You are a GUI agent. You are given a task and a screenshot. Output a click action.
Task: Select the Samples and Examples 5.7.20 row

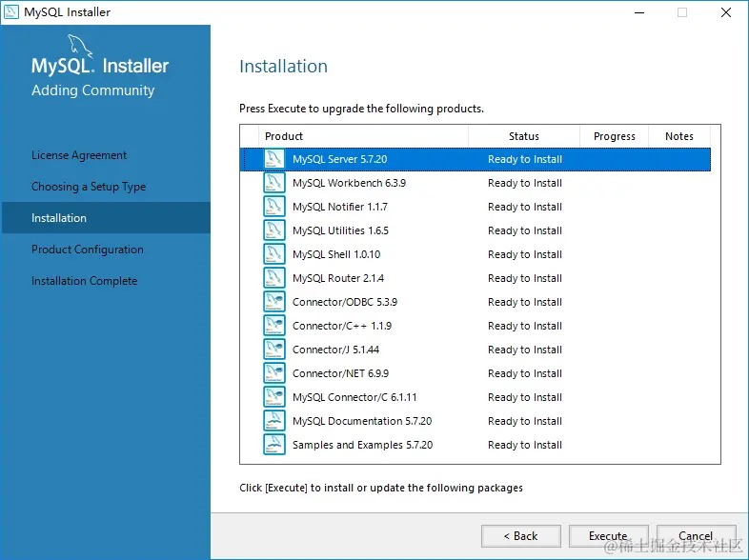[x=476, y=445]
